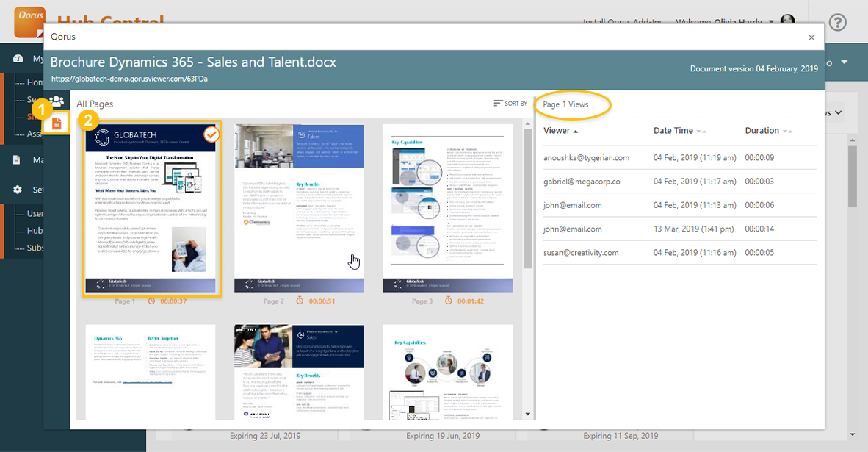Select the Page 3 thumbnail
The height and width of the screenshot is (452, 868).
tap(448, 208)
